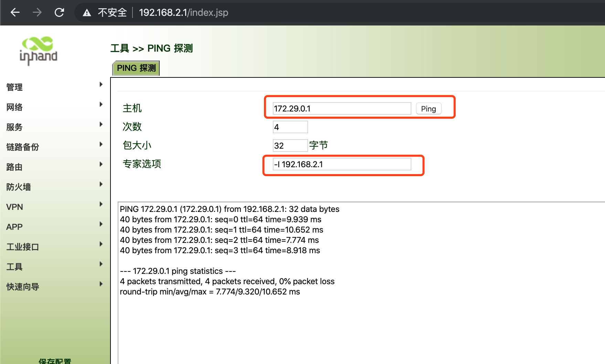Select the PING 探测 tab

(x=136, y=68)
